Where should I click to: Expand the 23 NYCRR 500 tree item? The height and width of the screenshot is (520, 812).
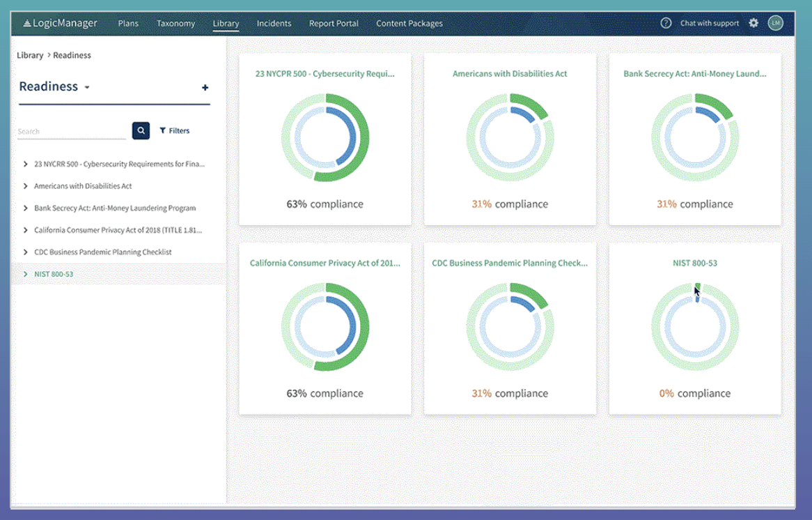26,165
